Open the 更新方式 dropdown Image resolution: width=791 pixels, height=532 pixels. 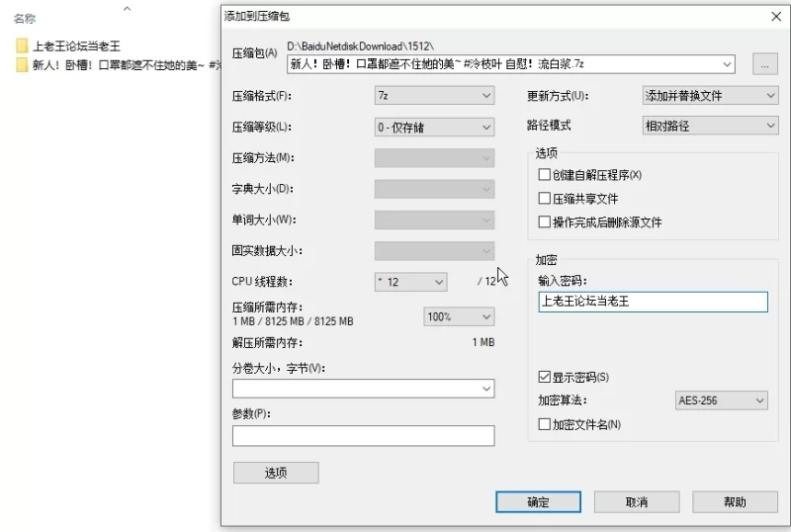click(710, 95)
